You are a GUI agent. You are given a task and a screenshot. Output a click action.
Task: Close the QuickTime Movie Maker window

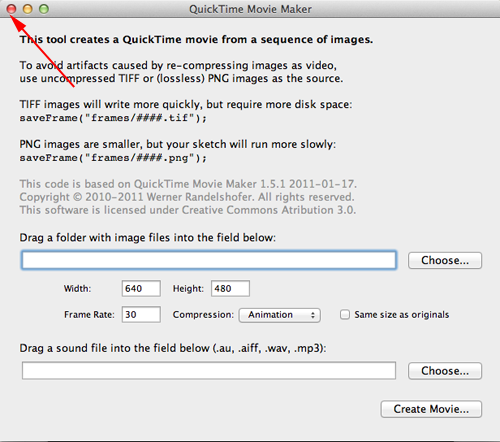pos(11,9)
